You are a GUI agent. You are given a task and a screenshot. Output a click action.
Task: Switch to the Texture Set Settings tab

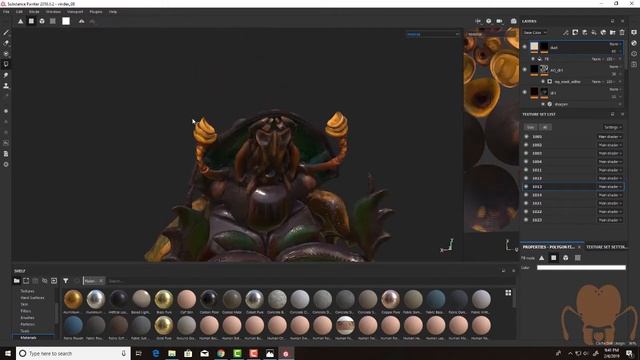606,247
